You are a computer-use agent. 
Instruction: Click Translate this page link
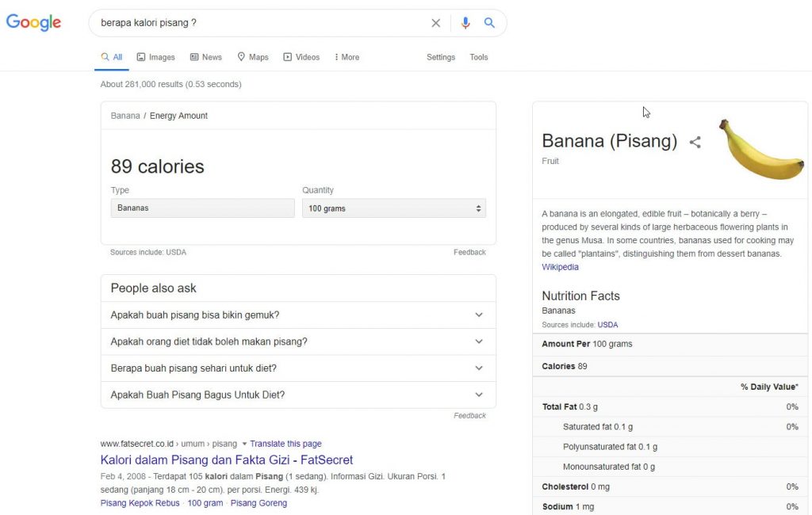click(285, 444)
